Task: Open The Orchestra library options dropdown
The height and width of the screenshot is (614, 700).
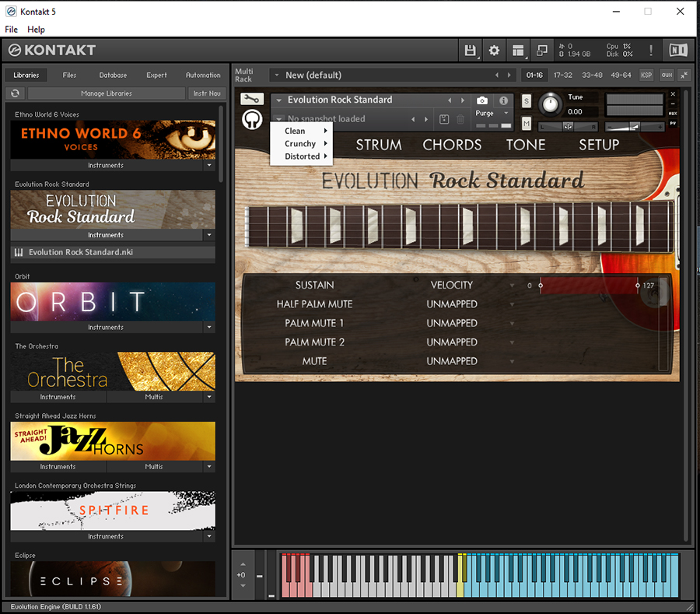Action: [x=209, y=397]
